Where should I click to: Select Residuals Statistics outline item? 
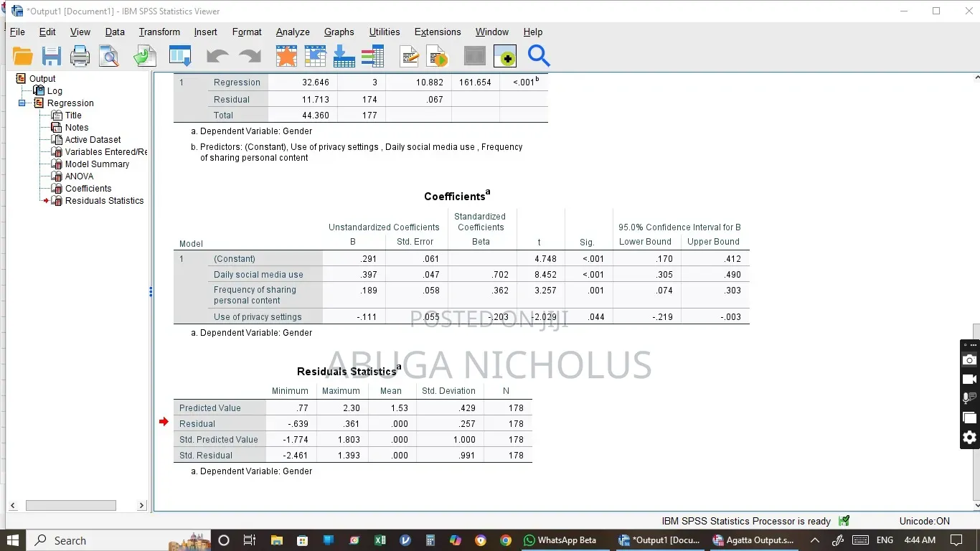[x=104, y=201]
